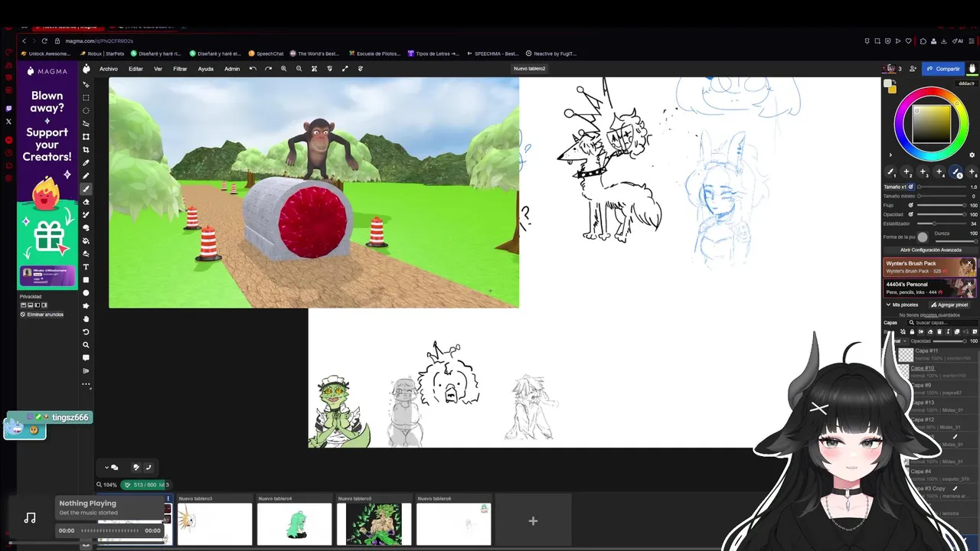Click the Zoom out icon in top bar
This screenshot has height=551, width=980.
tap(299, 69)
